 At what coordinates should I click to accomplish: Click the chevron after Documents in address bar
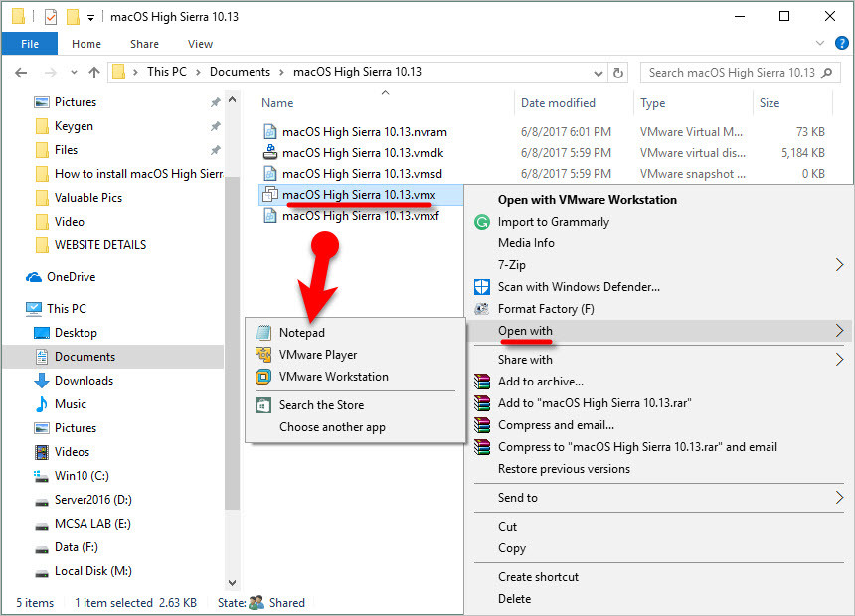pos(281,72)
